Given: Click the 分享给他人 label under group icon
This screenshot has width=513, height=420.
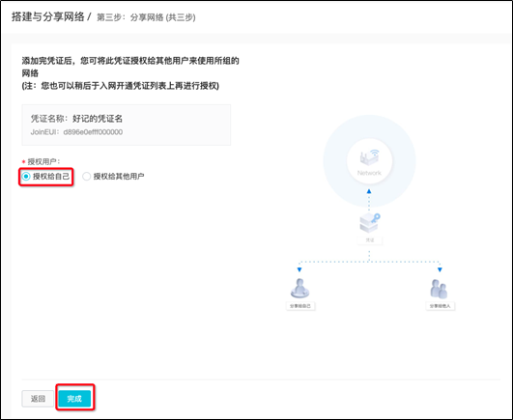Looking at the screenshot, I should (x=440, y=306).
